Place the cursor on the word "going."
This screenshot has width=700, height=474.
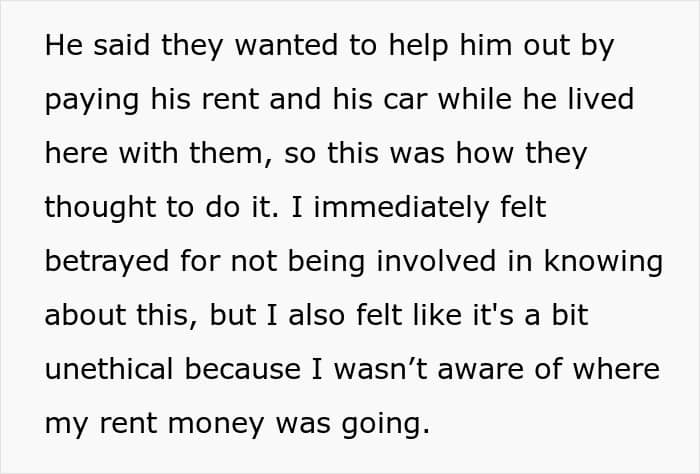click(x=386, y=425)
